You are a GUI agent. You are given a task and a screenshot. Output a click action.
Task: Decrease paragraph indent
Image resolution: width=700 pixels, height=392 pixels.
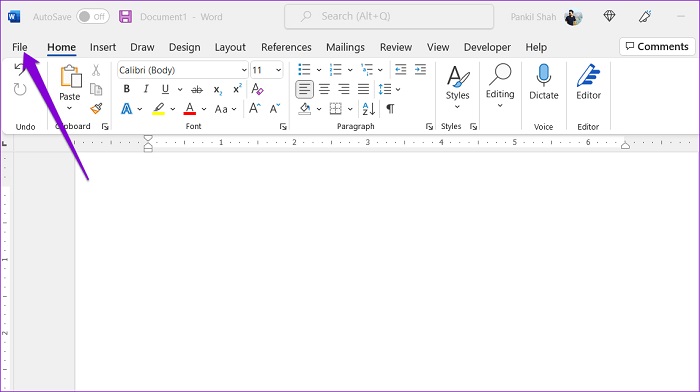coord(400,70)
